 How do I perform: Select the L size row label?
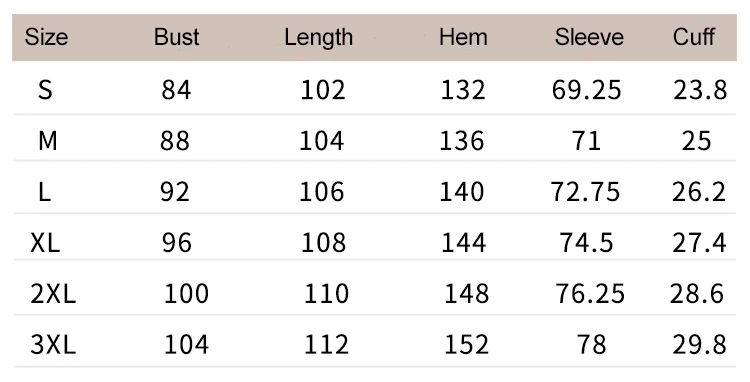44,192
